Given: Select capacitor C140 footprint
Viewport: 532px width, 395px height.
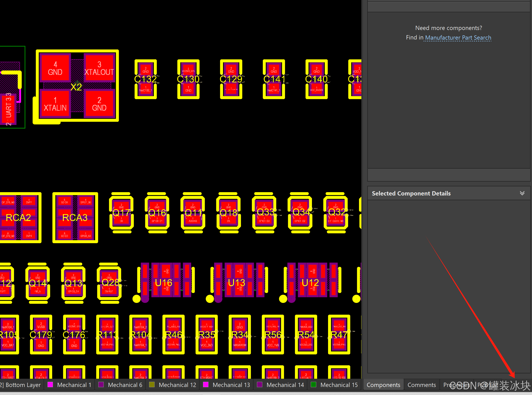Looking at the screenshot, I should point(316,79).
